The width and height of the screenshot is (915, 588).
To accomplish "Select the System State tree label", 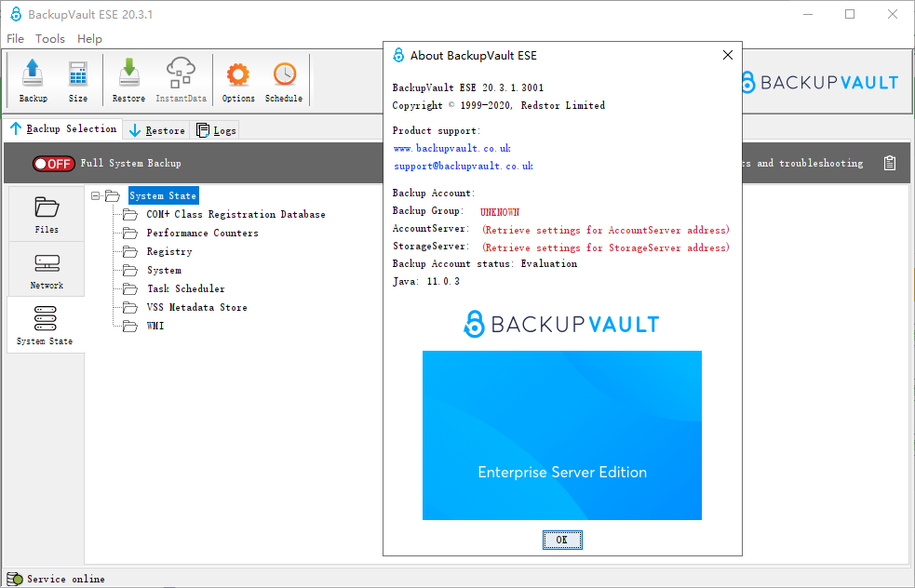I will (163, 196).
